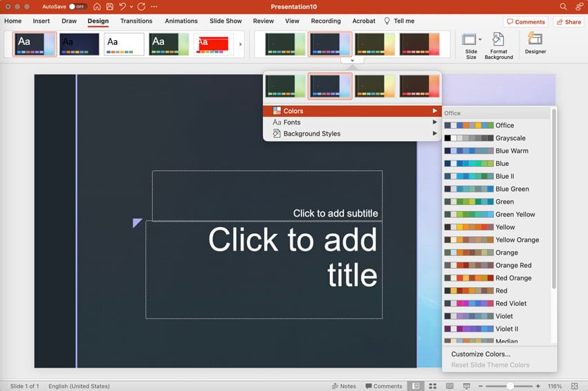Toggle the AutoSave switch
This screenshot has height=391, width=588.
pos(77,6)
